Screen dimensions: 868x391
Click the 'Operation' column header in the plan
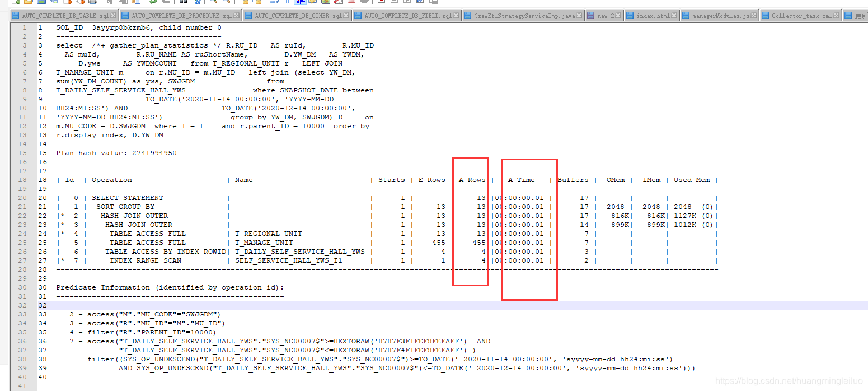click(x=112, y=180)
